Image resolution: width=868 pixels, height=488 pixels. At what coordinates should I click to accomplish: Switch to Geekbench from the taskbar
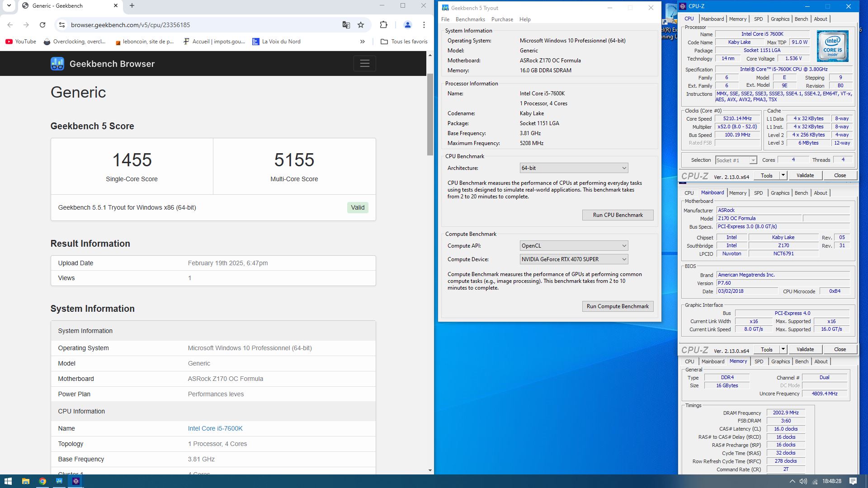tap(59, 481)
